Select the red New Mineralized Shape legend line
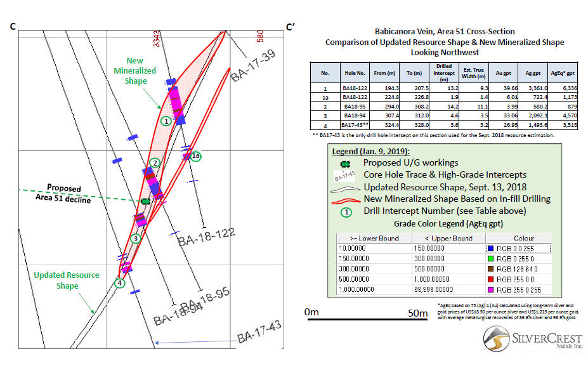Image resolution: width=588 pixels, height=368 pixels. [x=346, y=199]
